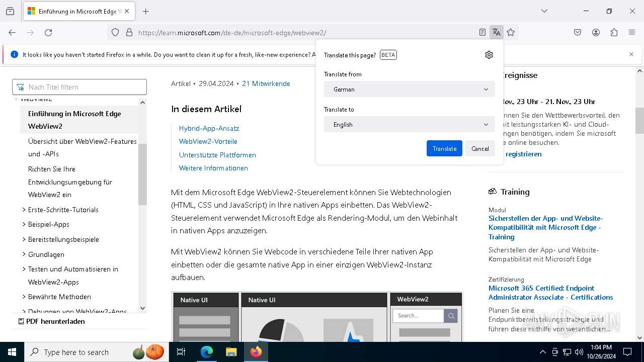Click the page vertical scrollbar thumb
Image resolution: width=644 pixels, height=362 pixels.
pos(639,121)
